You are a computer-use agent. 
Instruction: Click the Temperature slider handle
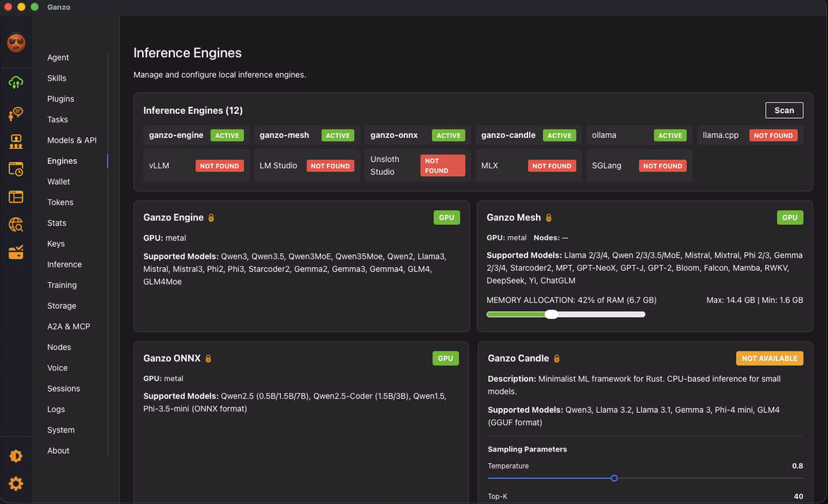pos(614,478)
